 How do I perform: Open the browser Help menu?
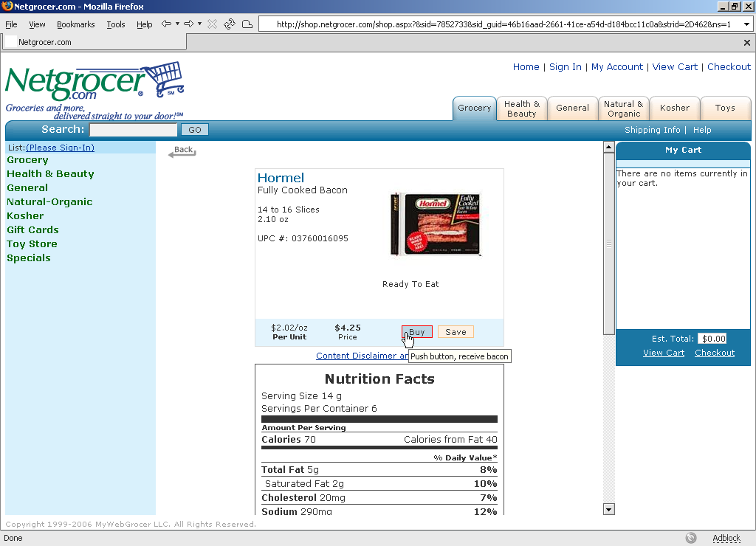[144, 24]
